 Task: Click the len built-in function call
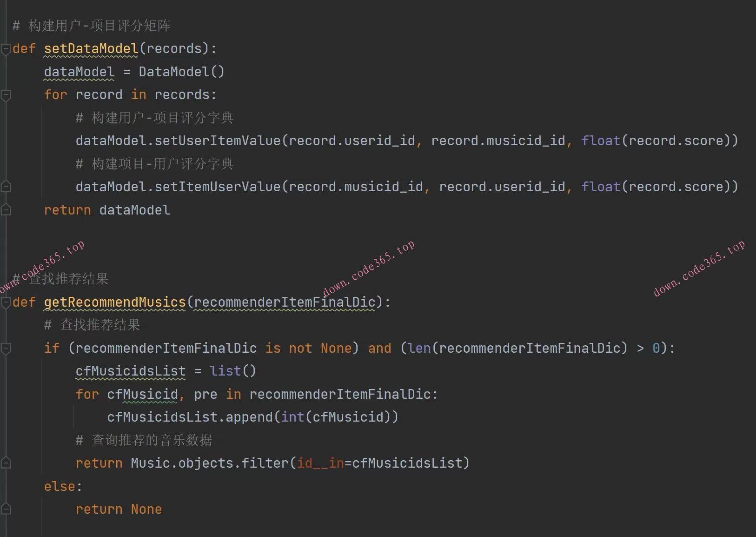[419, 349]
